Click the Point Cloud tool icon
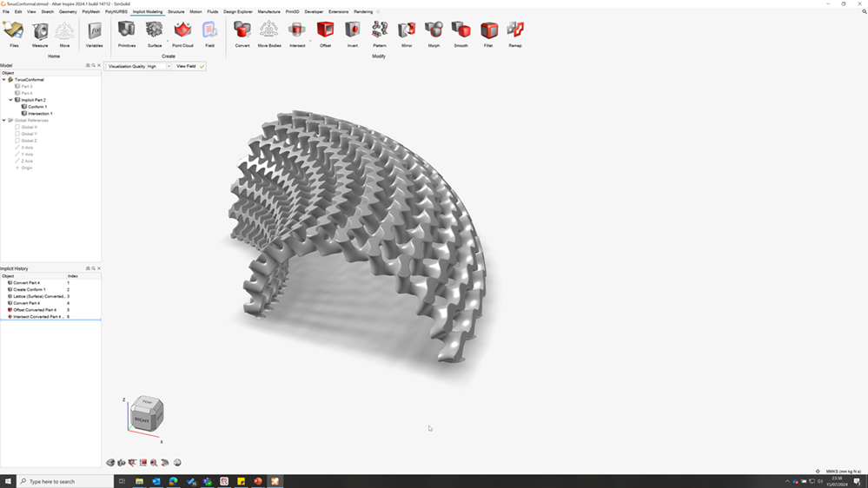The height and width of the screenshot is (488, 868). click(x=182, y=30)
